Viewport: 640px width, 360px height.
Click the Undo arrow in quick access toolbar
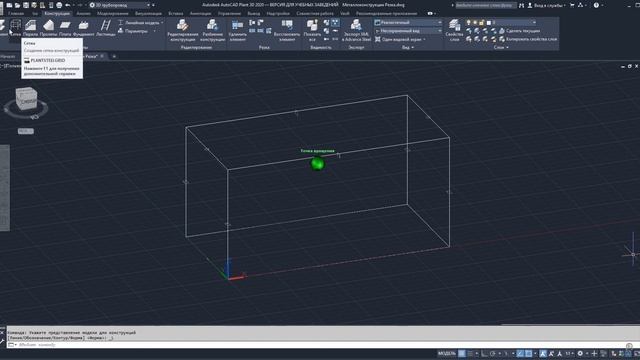[68, 5]
